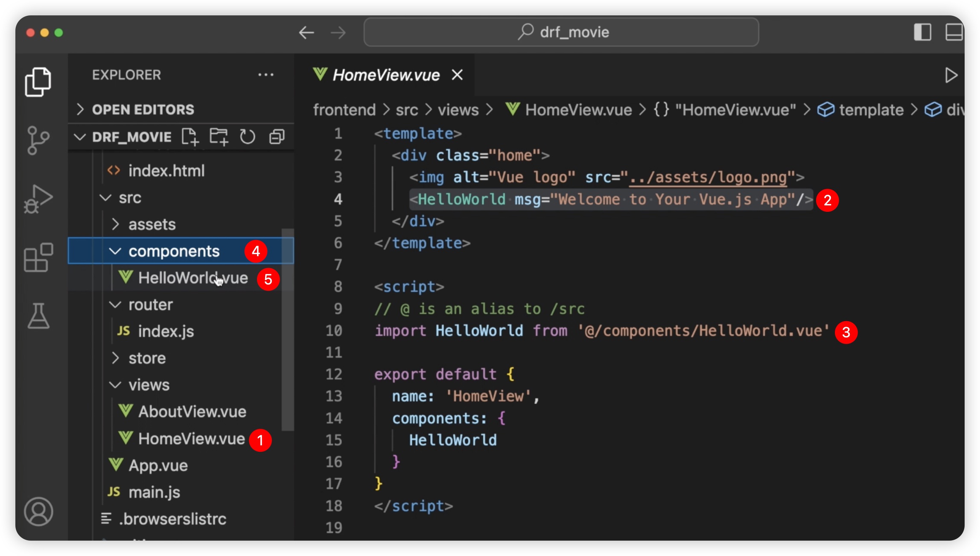Click export default on line 12
This screenshot has height=556, width=980.
click(x=435, y=375)
